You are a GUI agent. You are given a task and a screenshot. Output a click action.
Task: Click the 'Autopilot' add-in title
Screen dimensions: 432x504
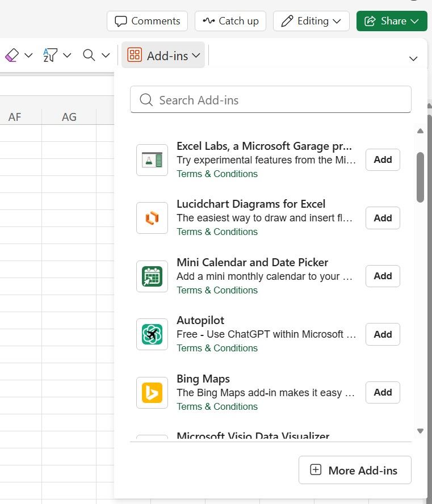pos(200,321)
